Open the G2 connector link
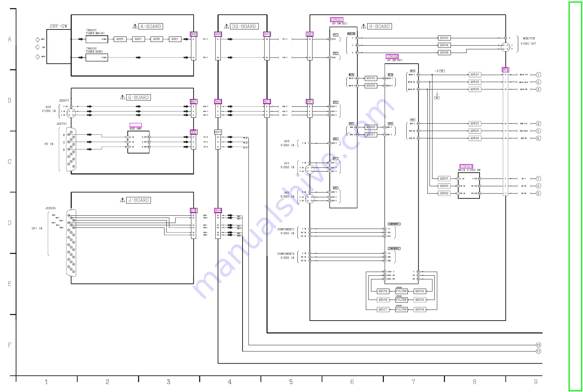 point(194,102)
